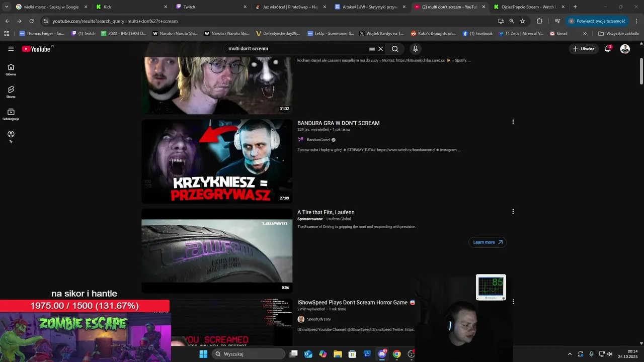Reload the current page
644x362 pixels.
coord(31,21)
